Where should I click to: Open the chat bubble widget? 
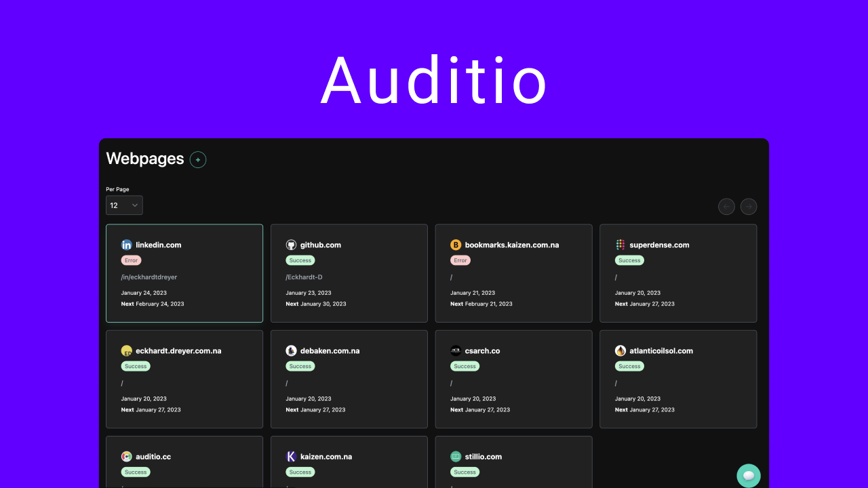749,475
